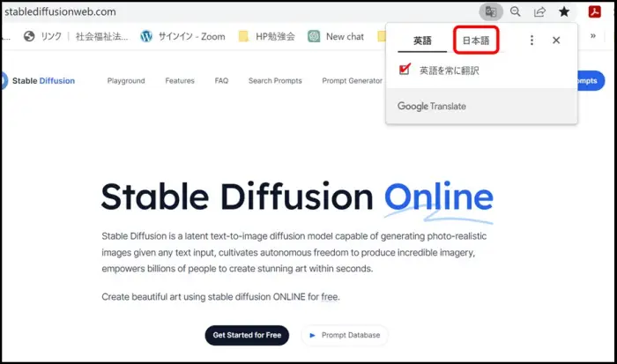Close the Google Translate popup

tap(556, 41)
